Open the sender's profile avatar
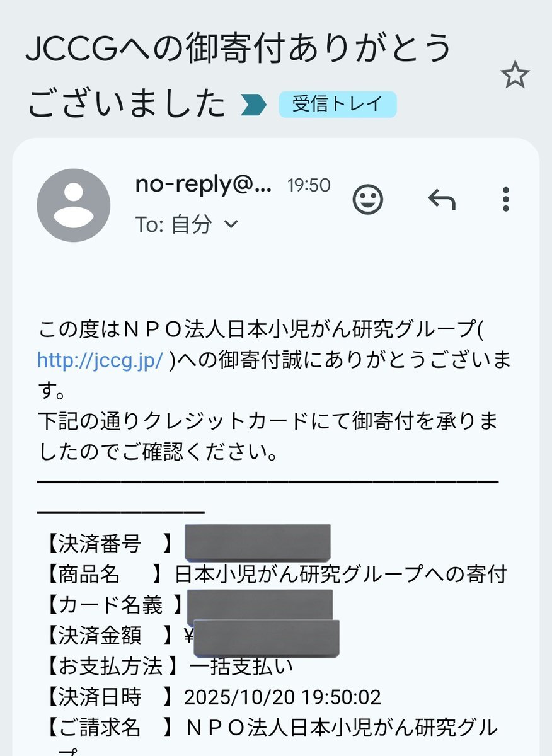The width and height of the screenshot is (552, 756). coord(74,205)
